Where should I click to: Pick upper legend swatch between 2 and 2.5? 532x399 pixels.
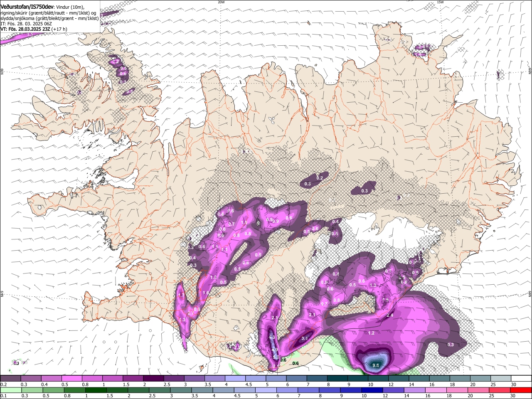point(153,379)
